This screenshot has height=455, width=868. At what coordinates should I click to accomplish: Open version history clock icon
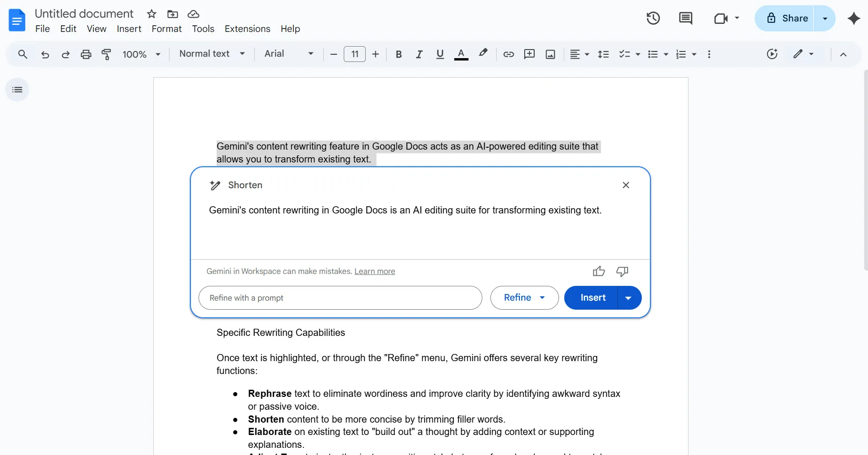point(653,18)
